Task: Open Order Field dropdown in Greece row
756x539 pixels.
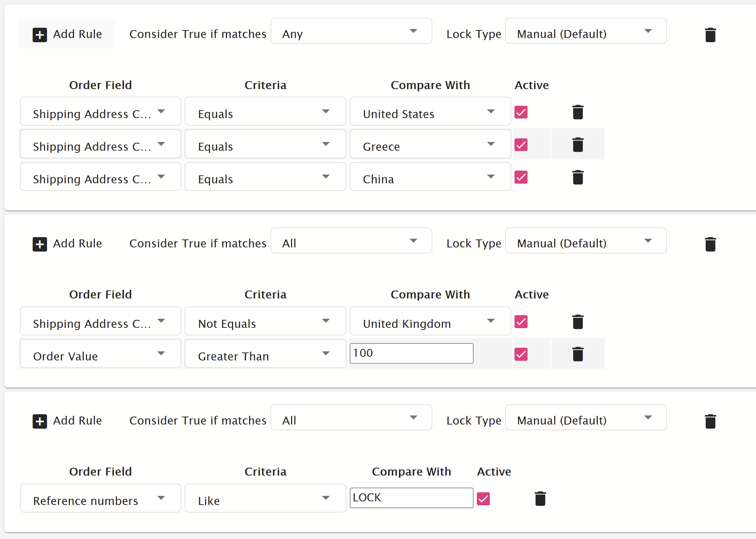Action: point(101,144)
